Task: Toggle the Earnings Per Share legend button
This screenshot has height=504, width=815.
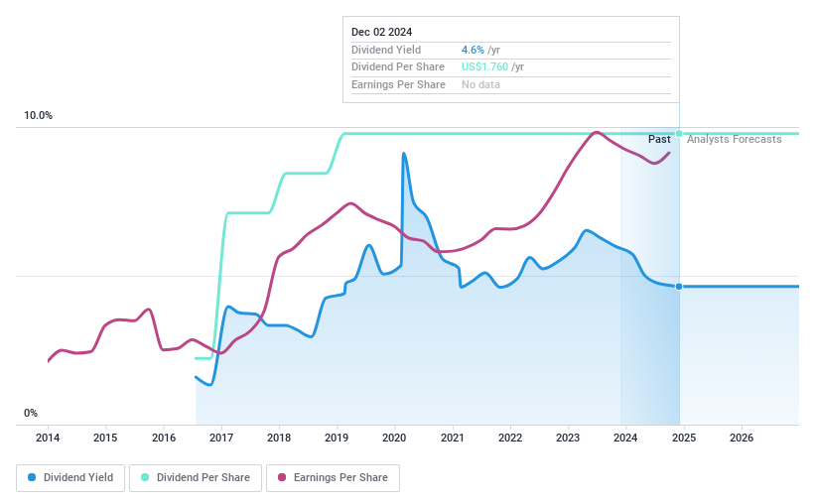Action: (x=333, y=477)
